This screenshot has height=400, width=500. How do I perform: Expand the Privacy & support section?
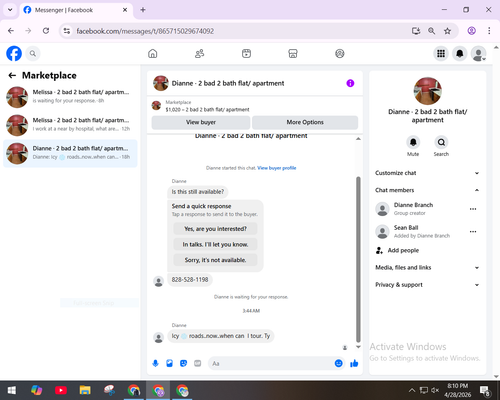click(427, 285)
